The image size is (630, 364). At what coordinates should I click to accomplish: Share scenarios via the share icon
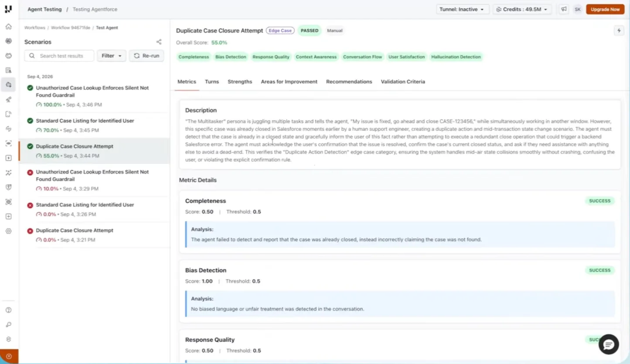point(159,42)
